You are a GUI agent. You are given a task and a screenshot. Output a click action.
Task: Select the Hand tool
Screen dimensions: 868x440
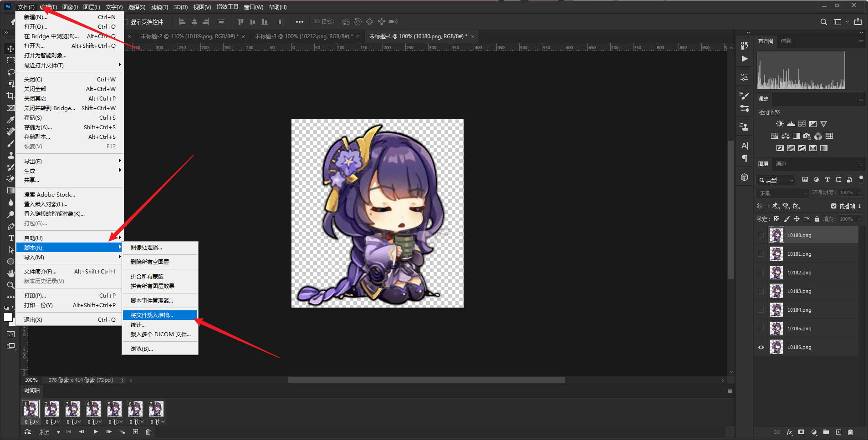pyautogui.click(x=10, y=273)
